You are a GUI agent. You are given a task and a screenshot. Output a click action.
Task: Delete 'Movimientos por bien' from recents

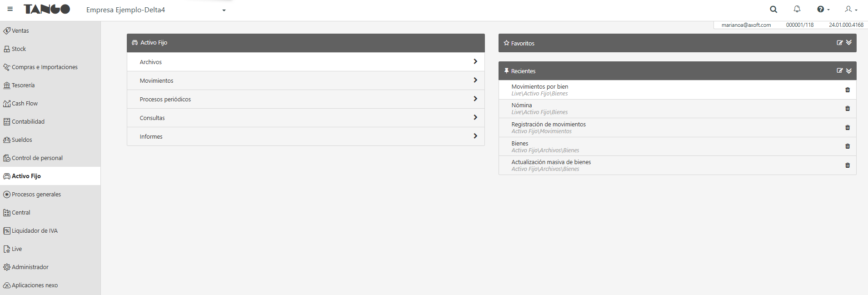848,90
